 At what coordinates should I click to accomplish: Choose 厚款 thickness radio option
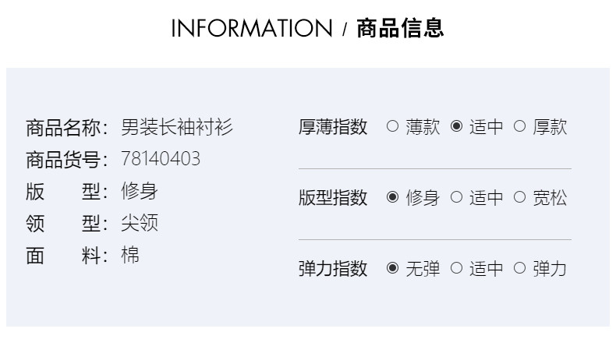(x=520, y=126)
